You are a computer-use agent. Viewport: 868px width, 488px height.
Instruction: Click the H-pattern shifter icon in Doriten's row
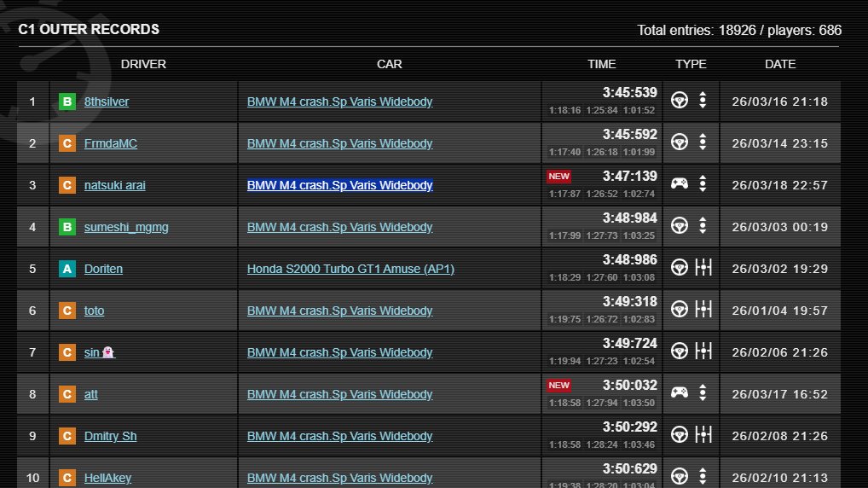coord(703,268)
